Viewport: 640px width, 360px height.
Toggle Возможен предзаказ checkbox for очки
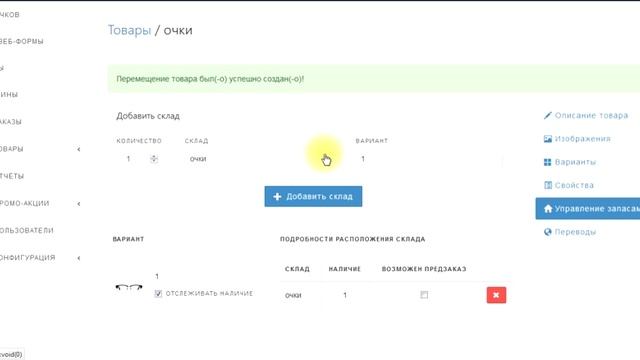tap(424, 295)
